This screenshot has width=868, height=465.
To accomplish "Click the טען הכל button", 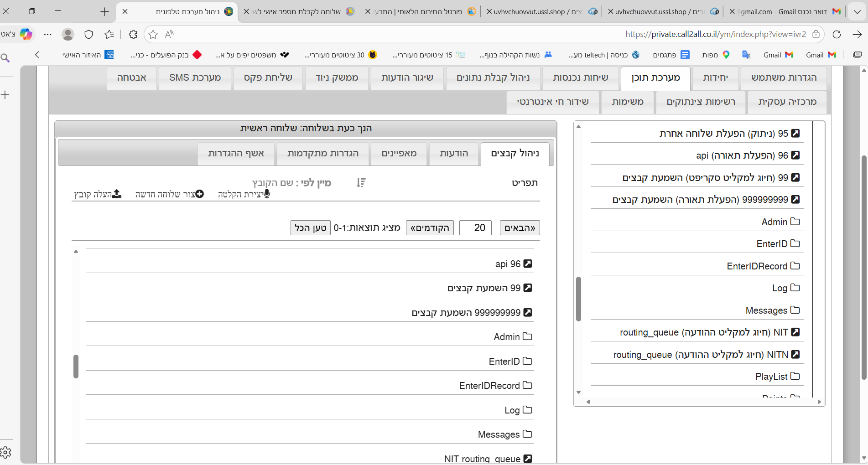I will (x=310, y=227).
